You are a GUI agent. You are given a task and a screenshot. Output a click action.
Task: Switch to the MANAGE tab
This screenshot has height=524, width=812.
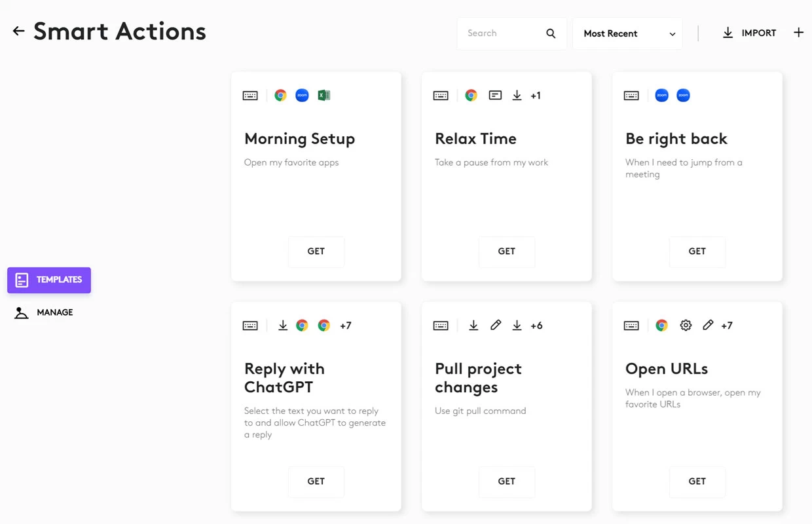click(44, 312)
